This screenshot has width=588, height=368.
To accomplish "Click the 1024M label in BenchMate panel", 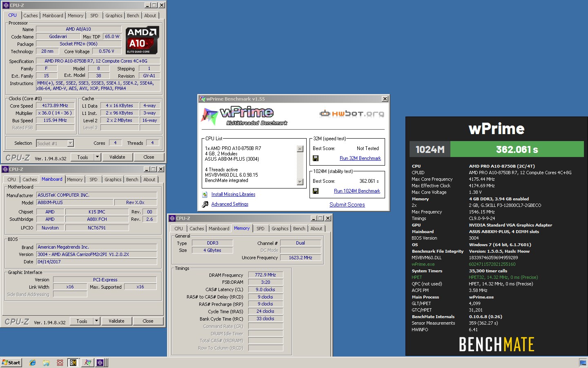I will (430, 150).
